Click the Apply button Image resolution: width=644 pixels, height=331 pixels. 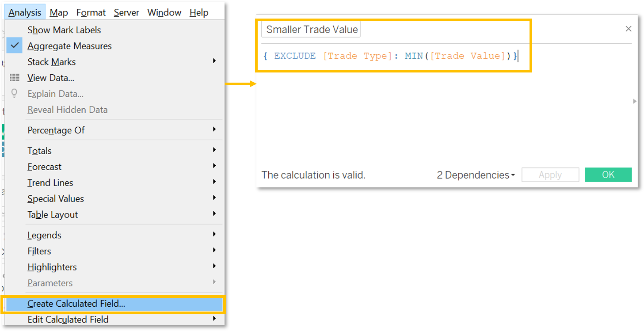(550, 175)
